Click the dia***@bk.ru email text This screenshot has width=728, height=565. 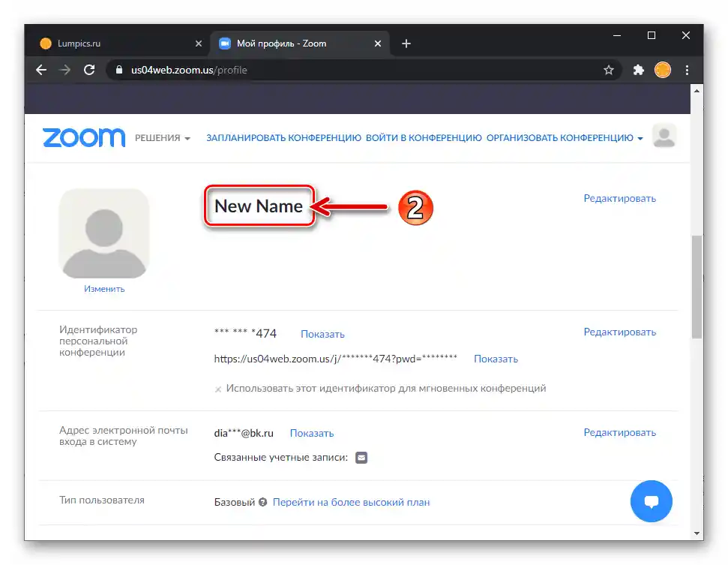click(244, 433)
